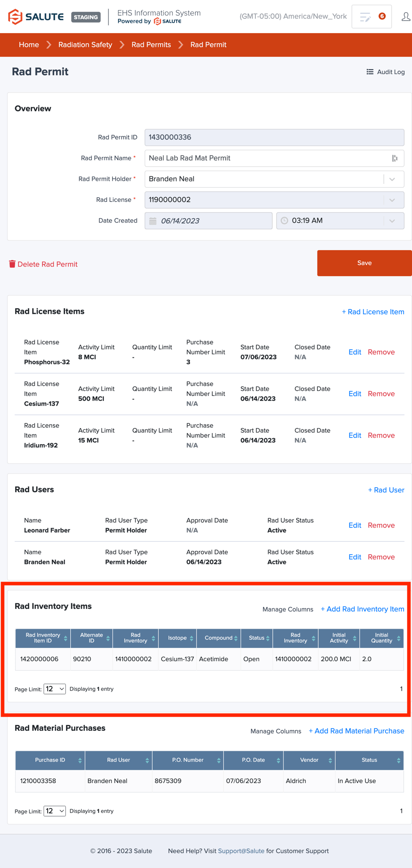
Task: Sort by Isotope column arrows
Action: click(x=192, y=638)
